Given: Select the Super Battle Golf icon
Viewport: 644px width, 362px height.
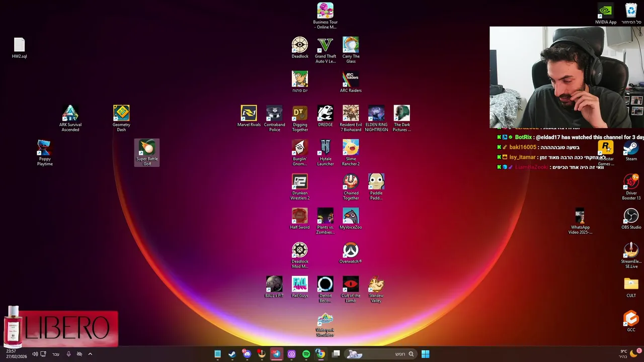Looking at the screenshot, I should pos(147,153).
